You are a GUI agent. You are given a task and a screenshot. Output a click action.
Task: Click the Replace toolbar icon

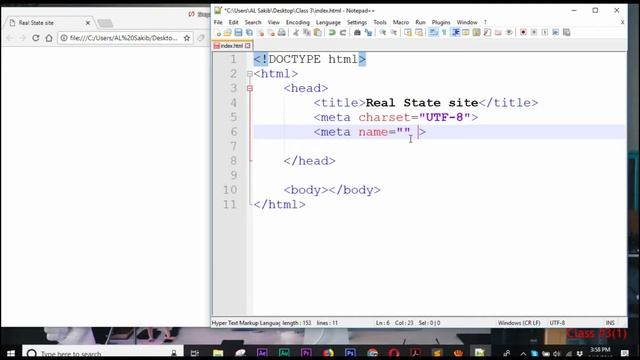coord(368,33)
